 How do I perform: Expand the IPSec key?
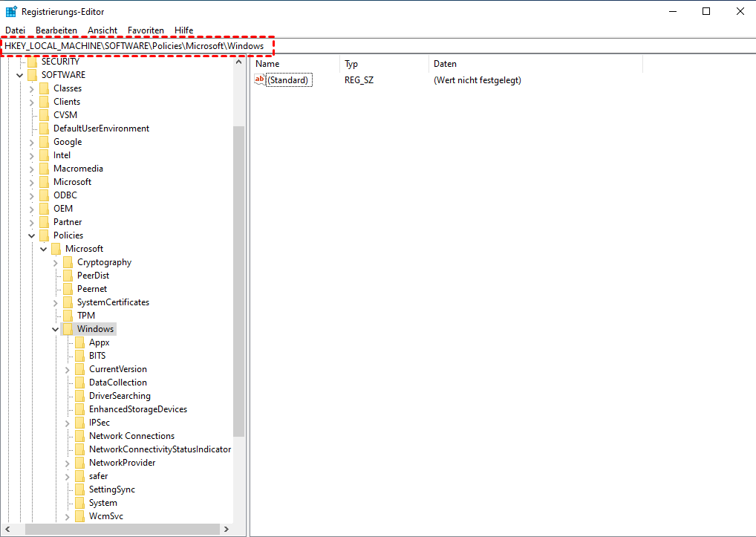coord(68,423)
